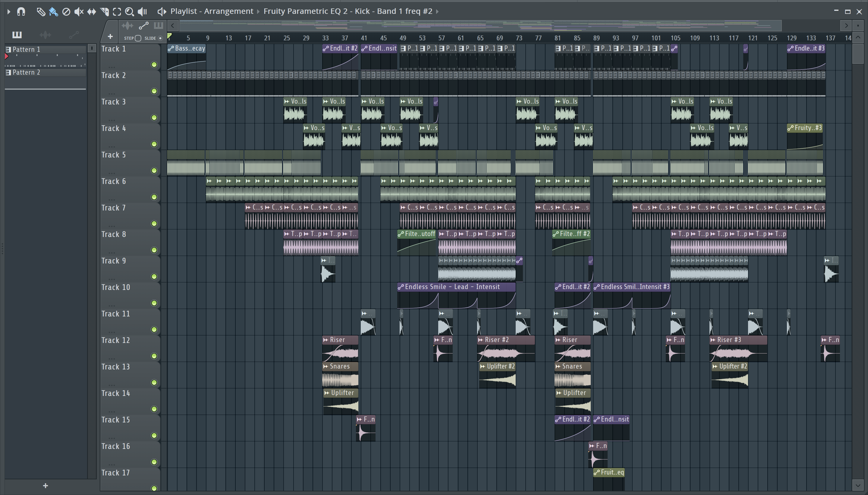The image size is (868, 495).
Task: Mute Track 1 with its green light
Action: click(154, 65)
